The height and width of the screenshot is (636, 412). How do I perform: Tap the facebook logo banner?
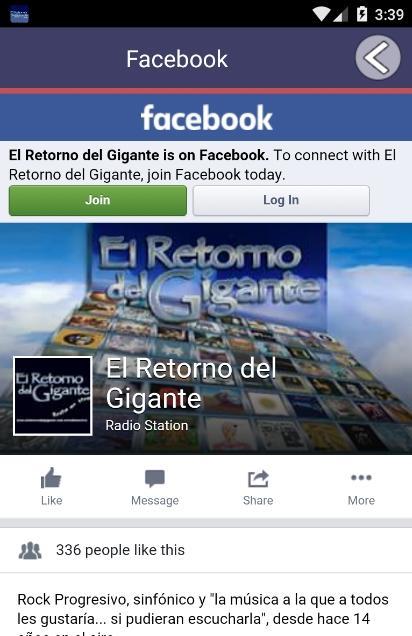(x=206, y=118)
